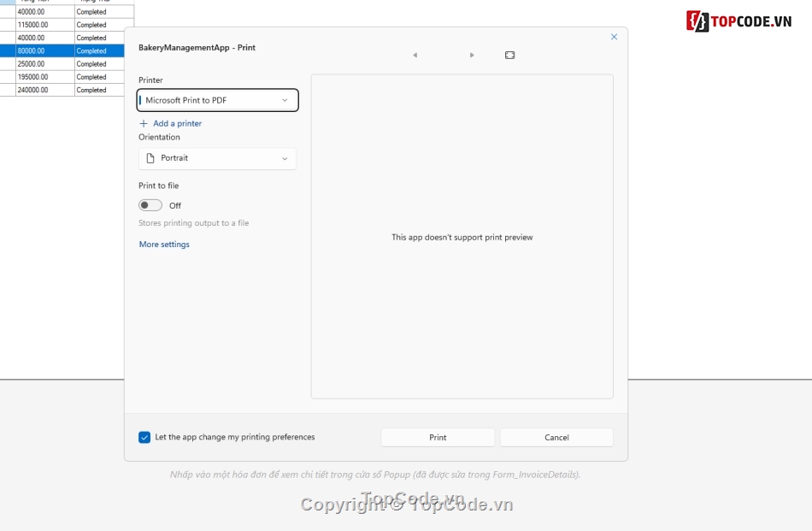Screen dimensions: 812x531
Task: Select the row with amount 195000.00
Action: click(44, 77)
